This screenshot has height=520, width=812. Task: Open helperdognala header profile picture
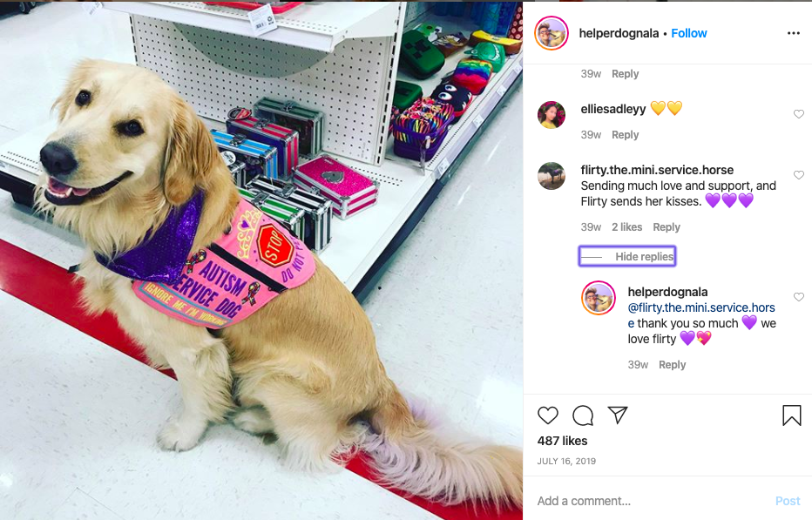(x=551, y=33)
